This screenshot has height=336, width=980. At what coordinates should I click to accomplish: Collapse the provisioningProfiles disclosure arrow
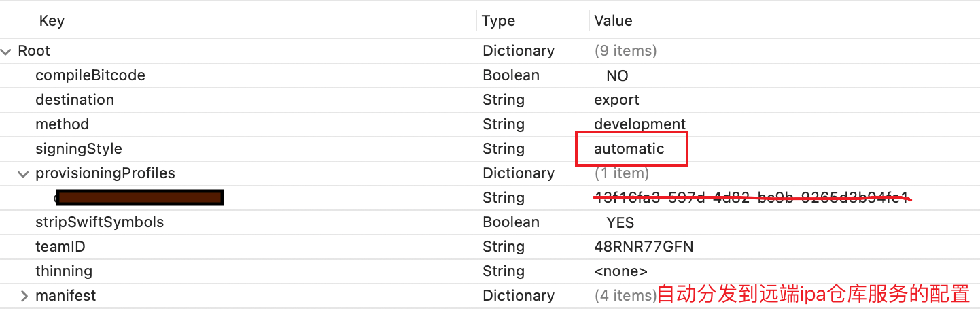coord(24,173)
